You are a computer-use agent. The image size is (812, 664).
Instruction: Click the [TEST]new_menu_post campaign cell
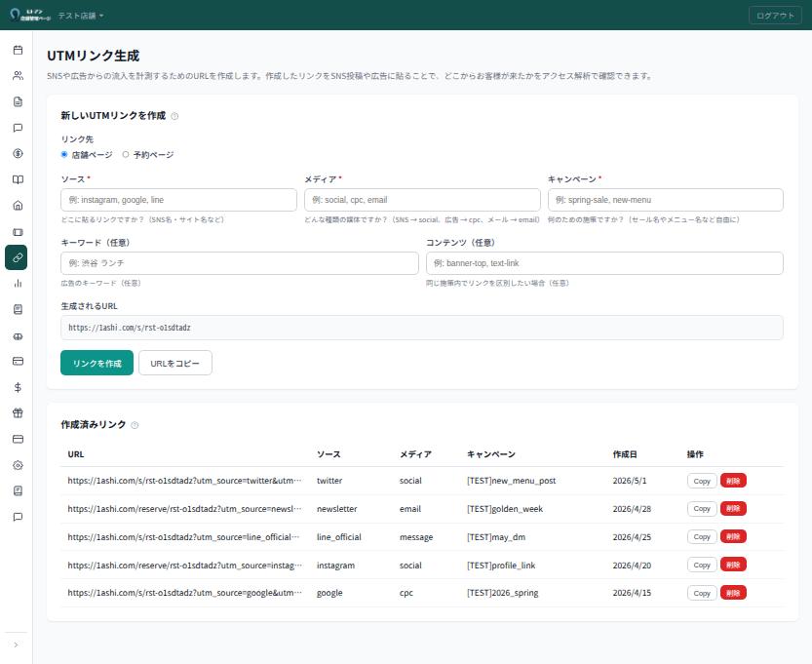pos(511,481)
